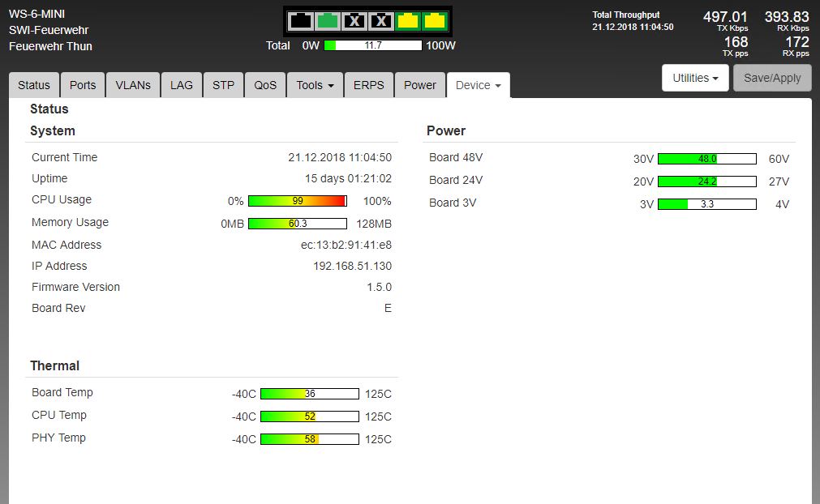
Task: Go to the Status tab
Action: point(34,85)
